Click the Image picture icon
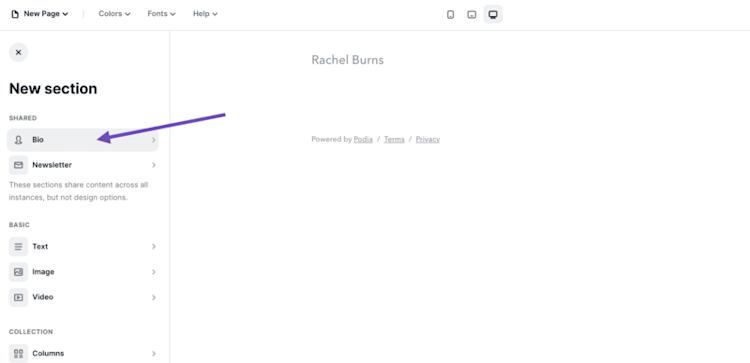 pyautogui.click(x=18, y=272)
